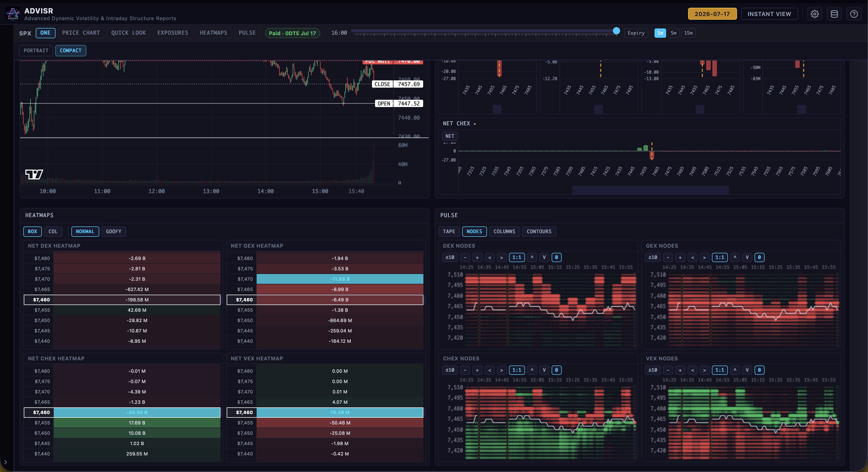Select the 5m interval
The height and width of the screenshot is (472, 868).
674,33
